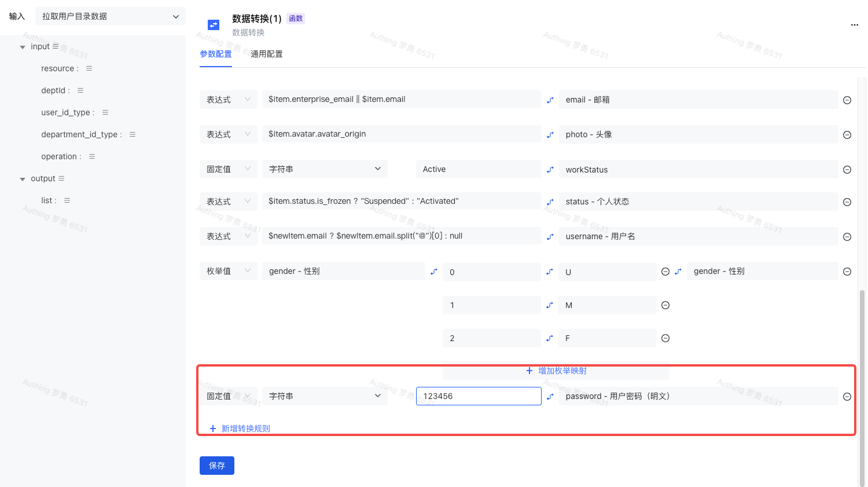Delete the workStatus rule with minus icon

[847, 170]
